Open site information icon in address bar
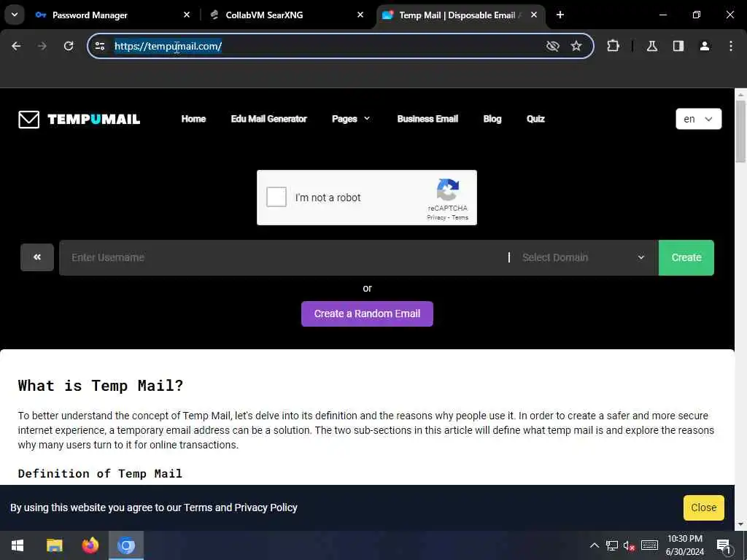747x560 pixels. tap(99, 46)
